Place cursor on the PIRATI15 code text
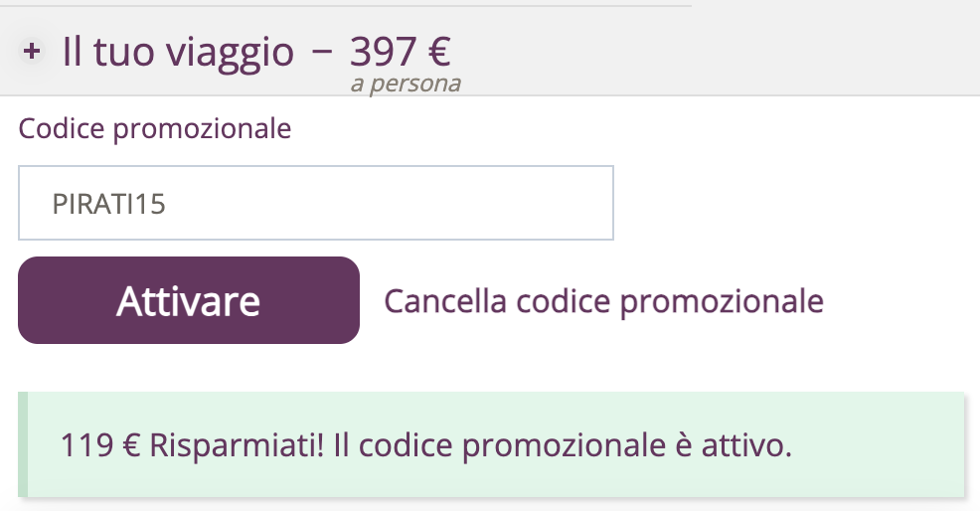The image size is (980, 511). click(108, 204)
